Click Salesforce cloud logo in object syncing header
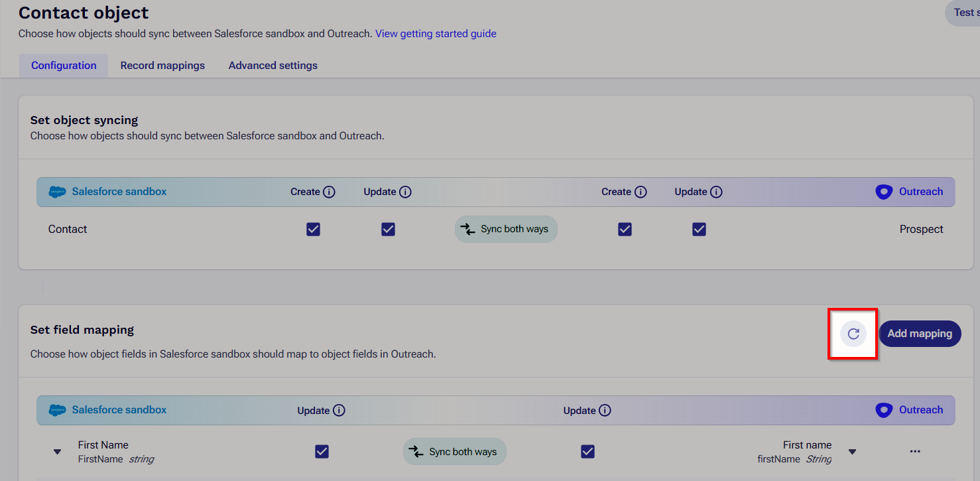 click(58, 192)
